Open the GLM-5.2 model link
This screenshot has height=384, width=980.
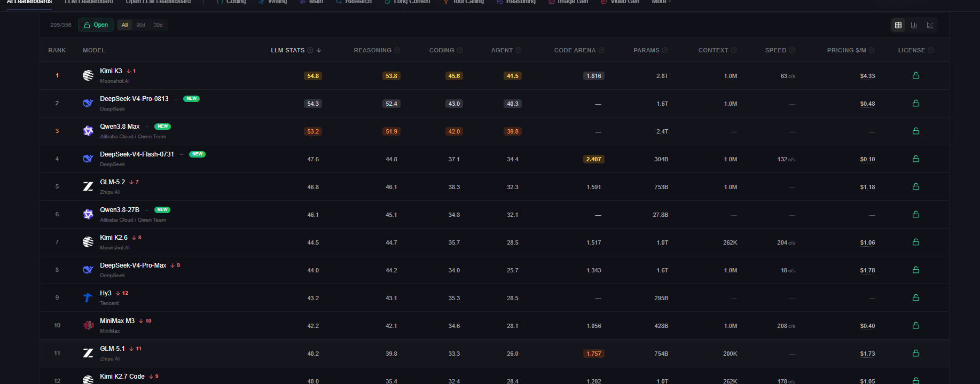(x=113, y=182)
